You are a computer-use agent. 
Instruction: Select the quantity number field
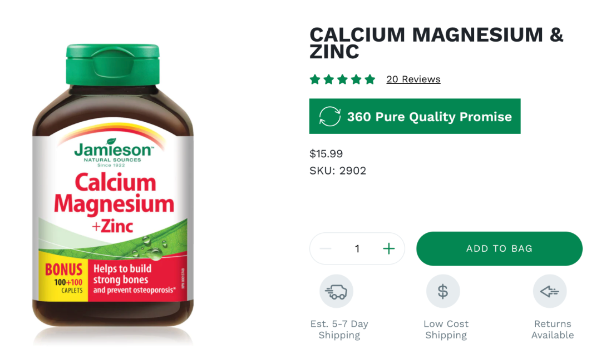(357, 249)
